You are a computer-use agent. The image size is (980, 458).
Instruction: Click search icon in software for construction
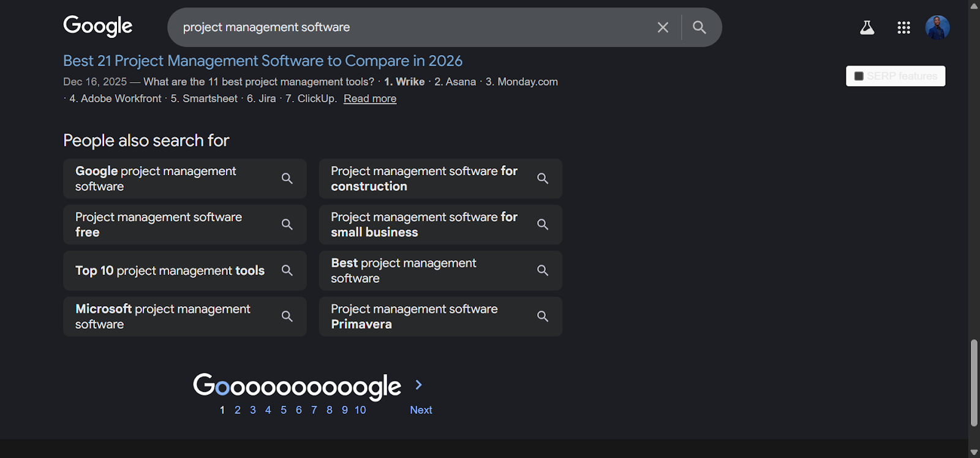543,178
